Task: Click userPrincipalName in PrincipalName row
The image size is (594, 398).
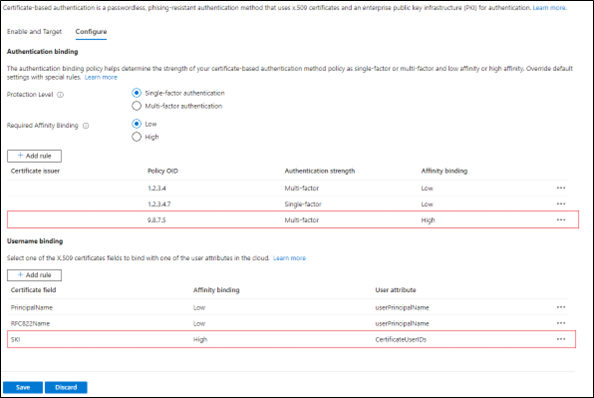Action: coord(402,307)
